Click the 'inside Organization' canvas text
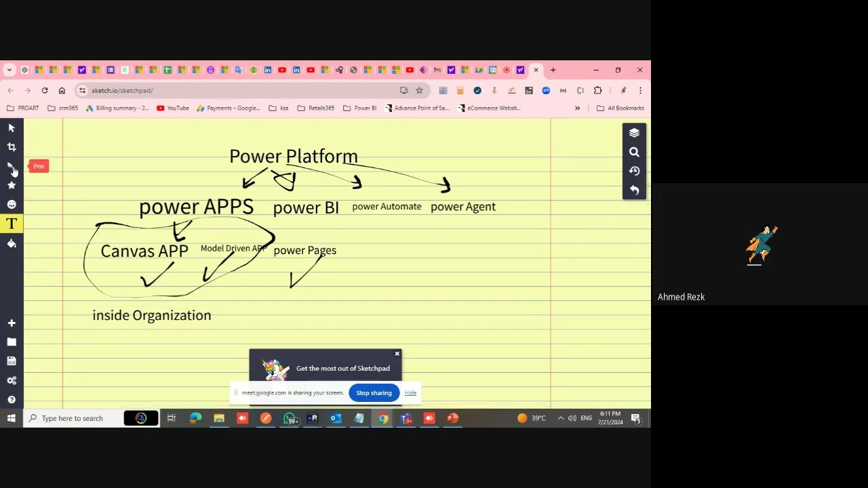The width and height of the screenshot is (868, 488). pos(152,316)
